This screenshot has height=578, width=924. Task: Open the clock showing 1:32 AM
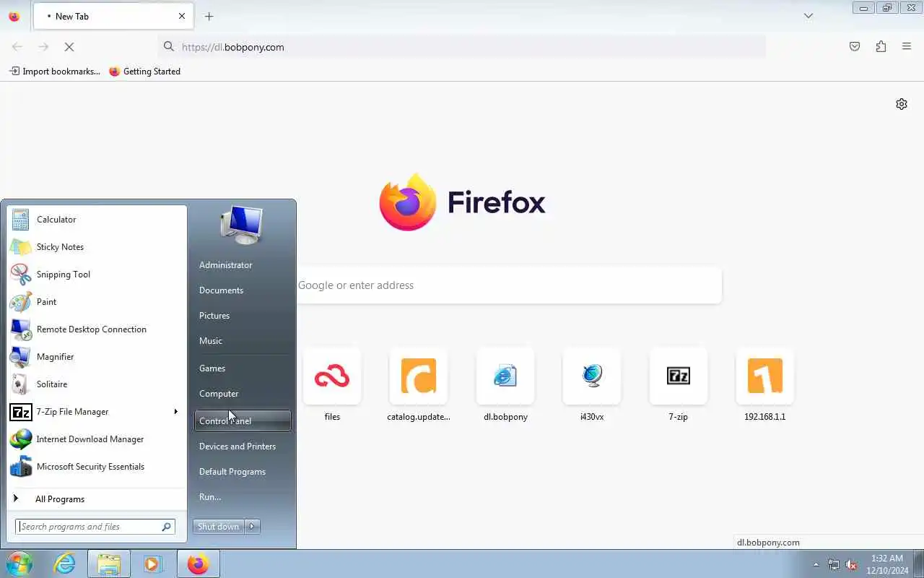tap(887, 564)
